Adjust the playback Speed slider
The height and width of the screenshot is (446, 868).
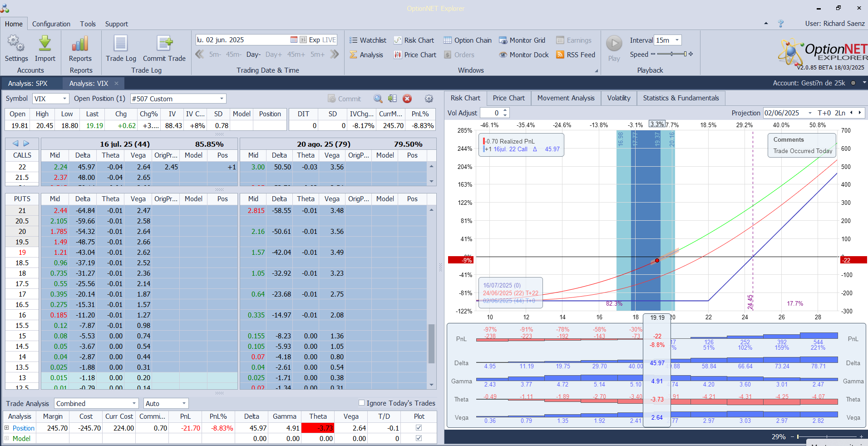click(671, 54)
